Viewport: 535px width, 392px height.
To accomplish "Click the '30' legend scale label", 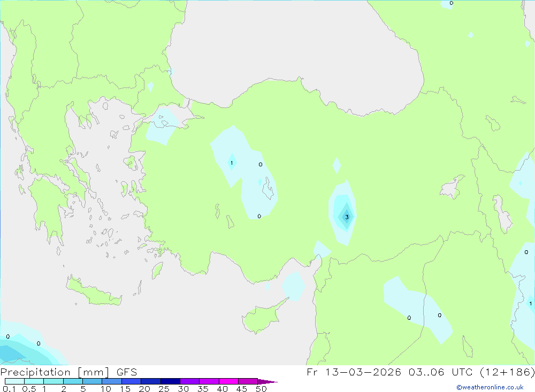I will click(x=183, y=389).
